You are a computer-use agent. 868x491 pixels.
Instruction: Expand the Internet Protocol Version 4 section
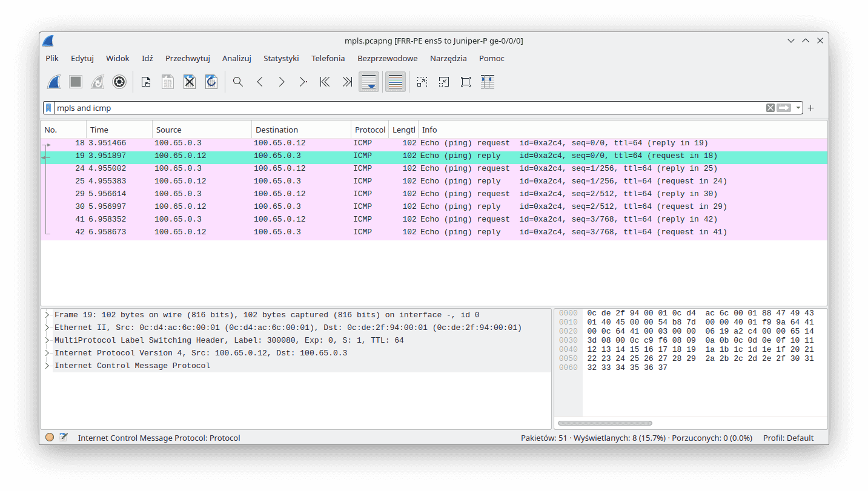coord(47,352)
